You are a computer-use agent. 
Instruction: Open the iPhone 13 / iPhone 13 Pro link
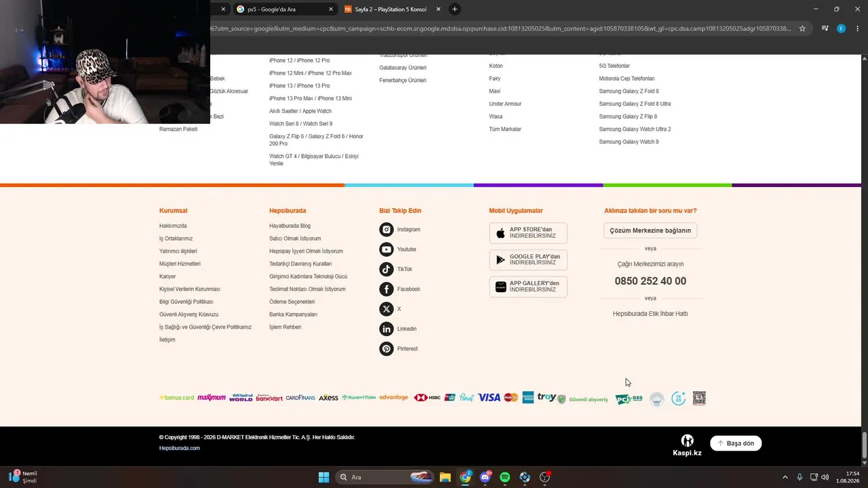tap(299, 85)
